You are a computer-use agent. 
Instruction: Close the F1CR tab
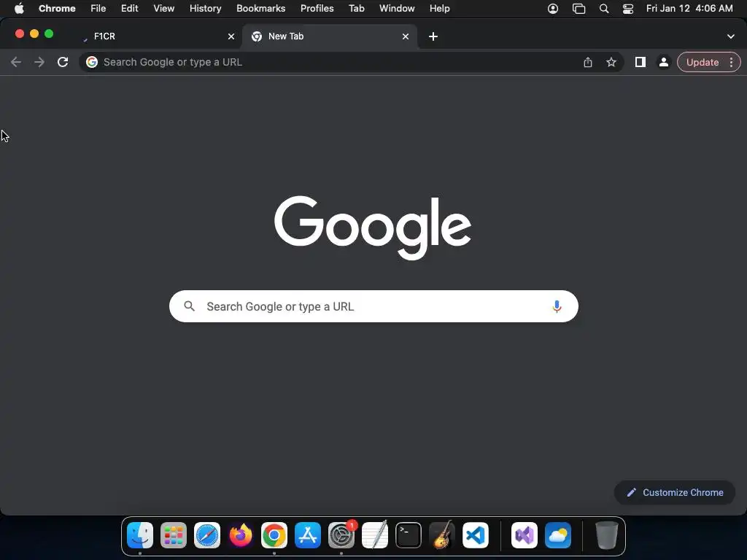point(231,36)
